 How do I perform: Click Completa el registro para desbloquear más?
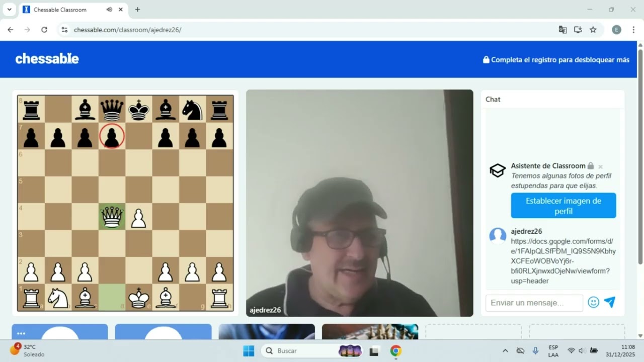[x=556, y=59]
